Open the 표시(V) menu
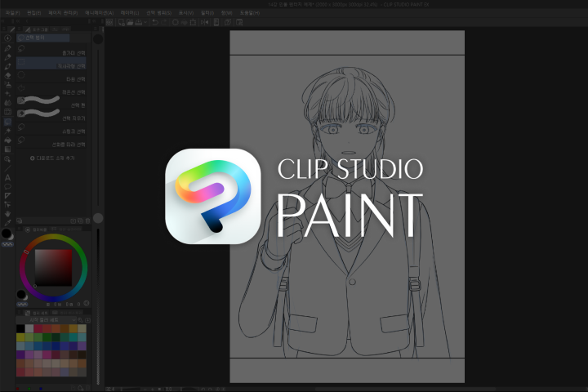Viewport: 588px width, 392px height. 186,13
